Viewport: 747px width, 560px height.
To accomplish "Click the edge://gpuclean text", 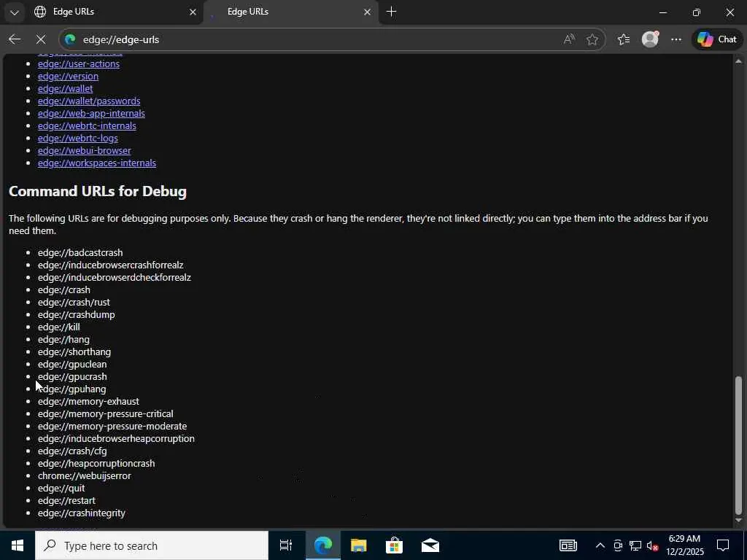I will (72, 364).
